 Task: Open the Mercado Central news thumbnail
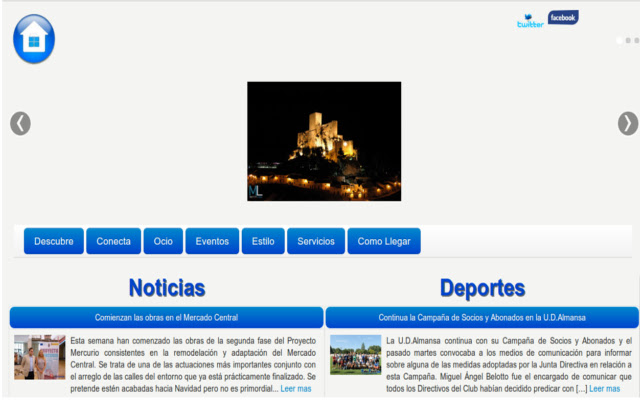click(40, 357)
